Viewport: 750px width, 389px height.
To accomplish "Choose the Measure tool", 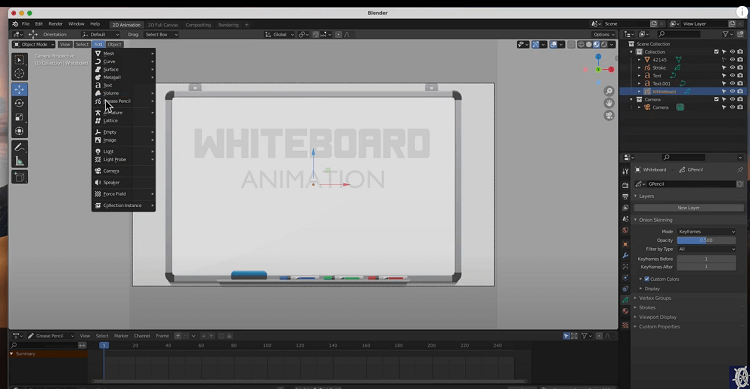I will click(19, 161).
